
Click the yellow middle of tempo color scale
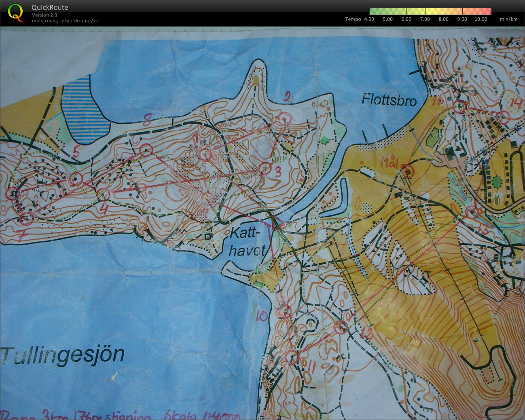coord(430,11)
